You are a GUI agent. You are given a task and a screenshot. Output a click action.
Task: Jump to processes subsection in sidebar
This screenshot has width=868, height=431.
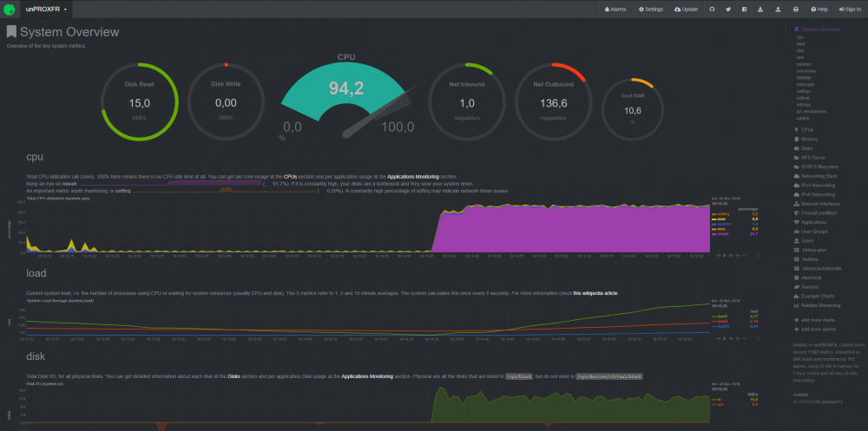coord(806,71)
